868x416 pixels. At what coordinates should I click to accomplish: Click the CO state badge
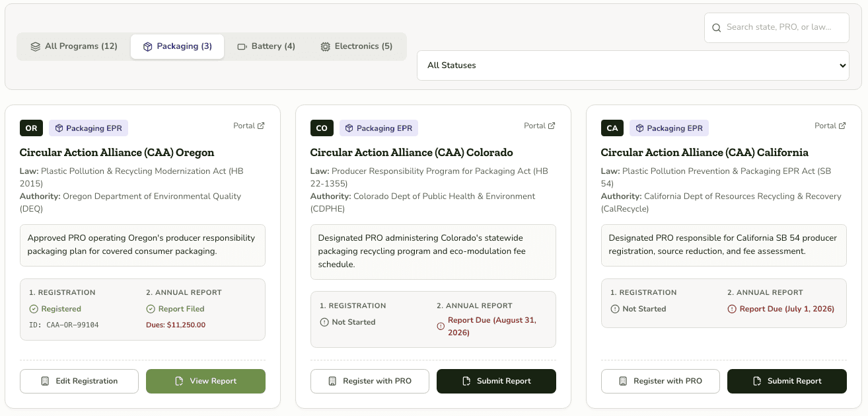(x=322, y=128)
